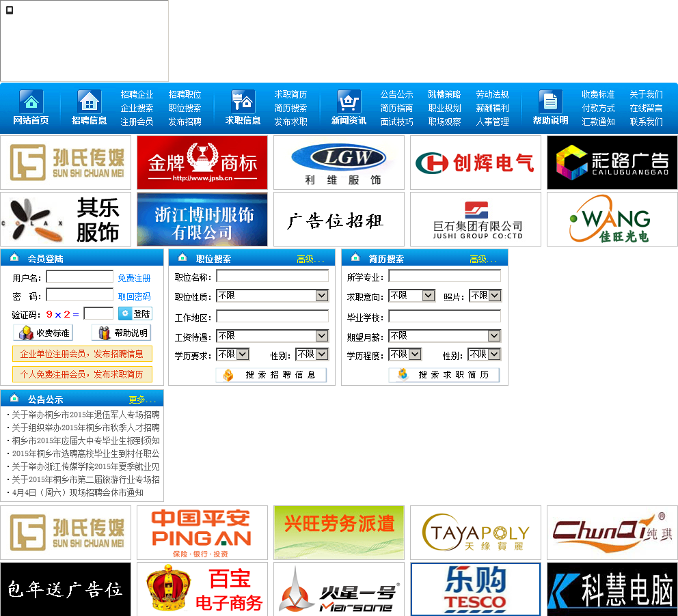
Task: Click 企业单位注册会员，发布招聘信息 button
Action: pos(82,354)
